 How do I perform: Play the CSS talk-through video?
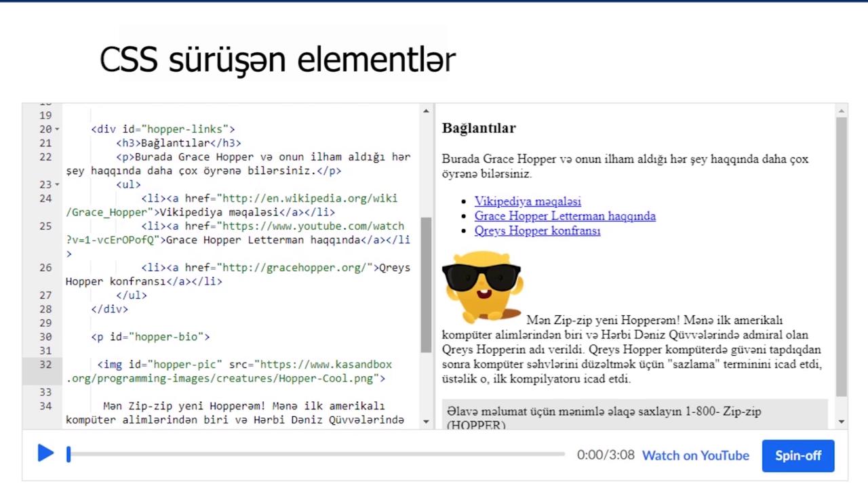pos(45,453)
